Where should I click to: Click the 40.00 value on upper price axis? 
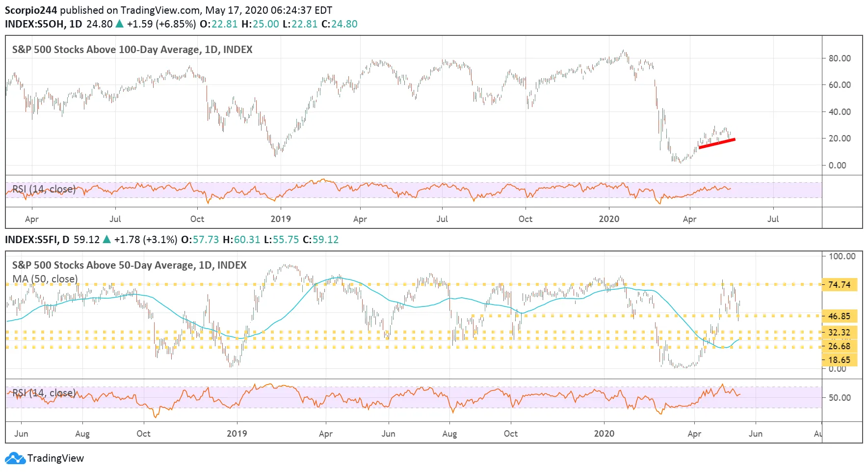pyautogui.click(x=840, y=111)
